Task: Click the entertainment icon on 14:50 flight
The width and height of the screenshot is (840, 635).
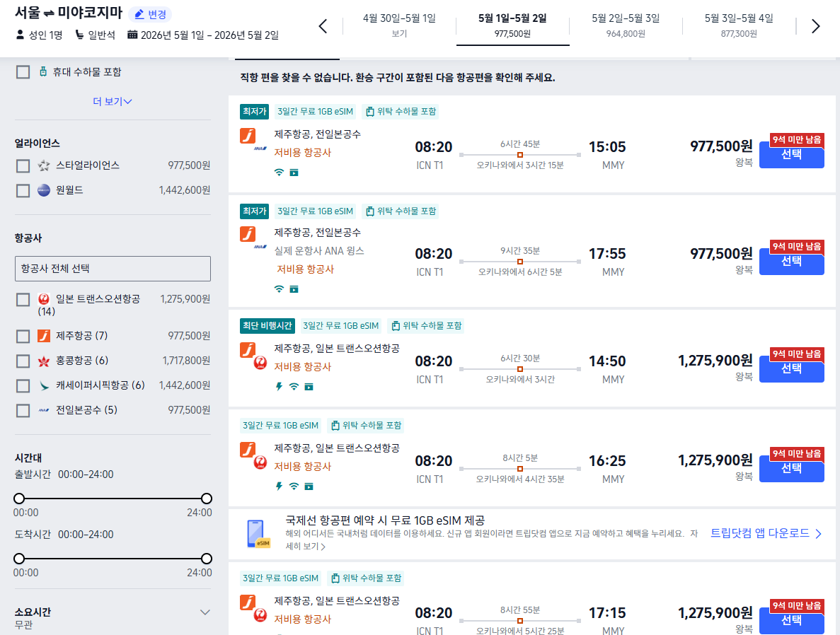Action: [309, 387]
